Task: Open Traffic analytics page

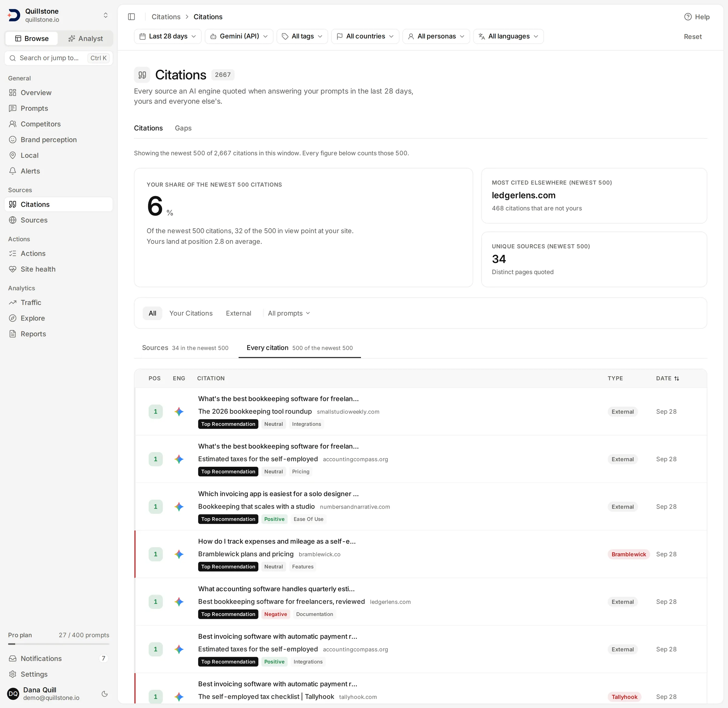Action: coord(58,302)
